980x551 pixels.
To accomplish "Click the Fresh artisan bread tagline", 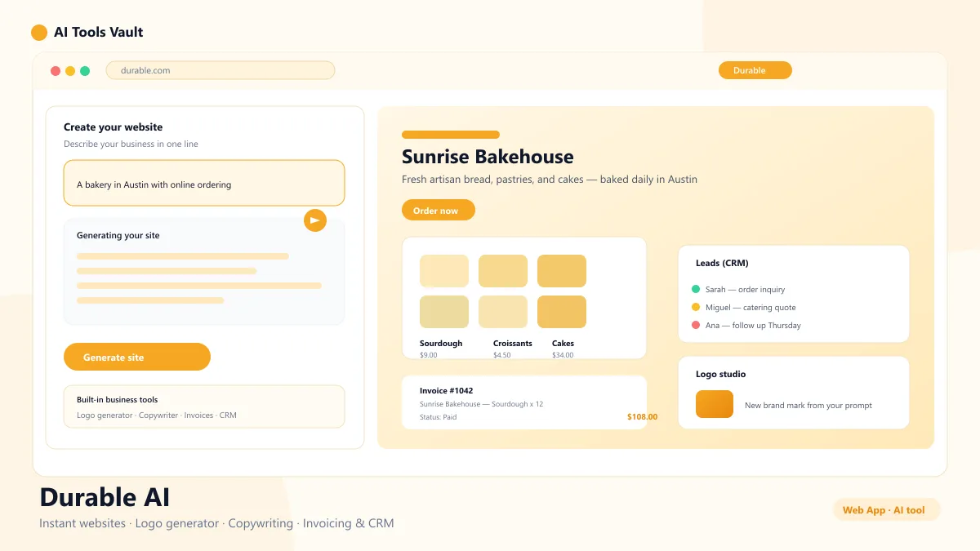I will (x=550, y=180).
